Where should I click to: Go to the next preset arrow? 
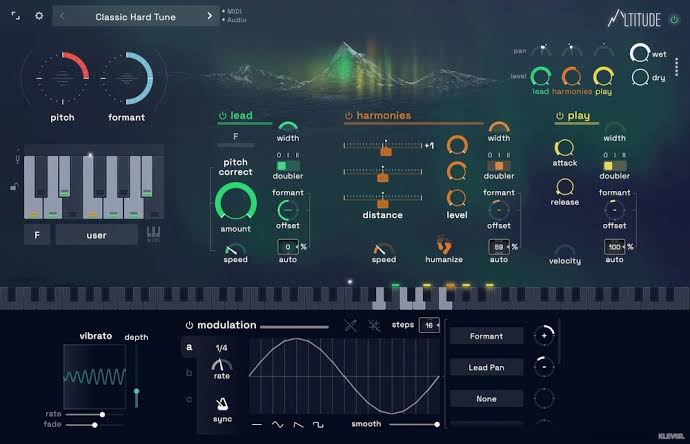[209, 16]
